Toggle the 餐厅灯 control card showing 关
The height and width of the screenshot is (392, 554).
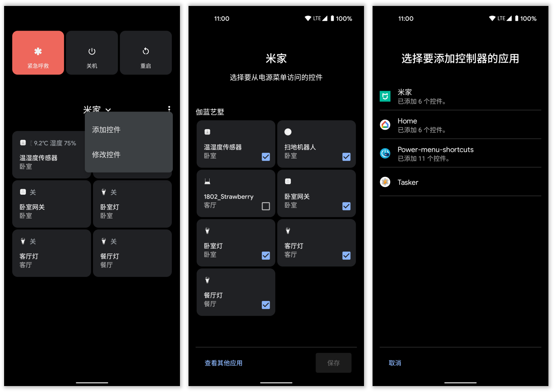pyautogui.click(x=132, y=253)
